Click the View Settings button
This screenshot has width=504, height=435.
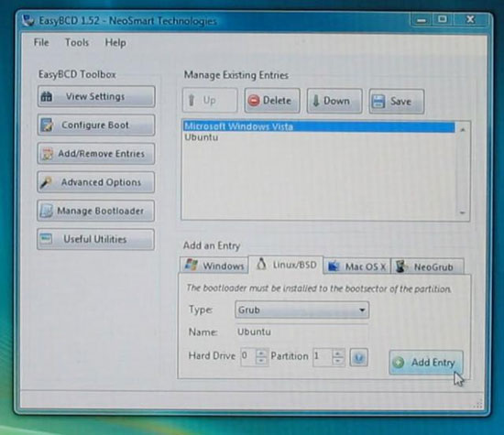(x=96, y=96)
